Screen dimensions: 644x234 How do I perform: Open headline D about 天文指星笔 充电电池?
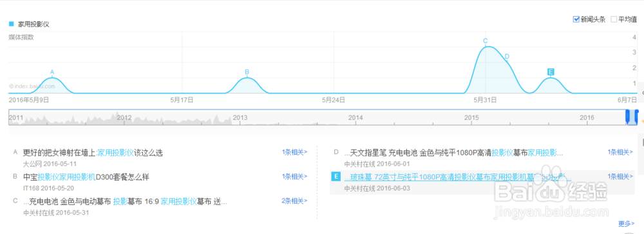point(453,153)
